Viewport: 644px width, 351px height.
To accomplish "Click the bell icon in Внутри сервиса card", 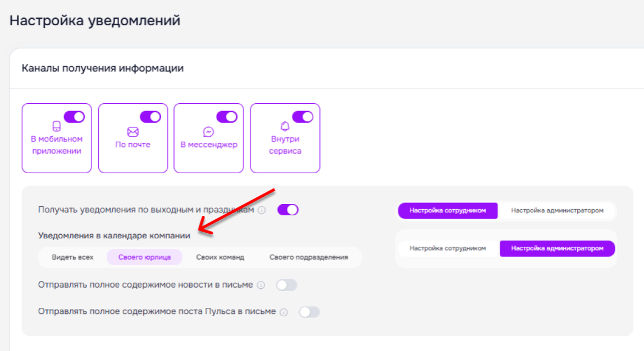I will click(285, 126).
